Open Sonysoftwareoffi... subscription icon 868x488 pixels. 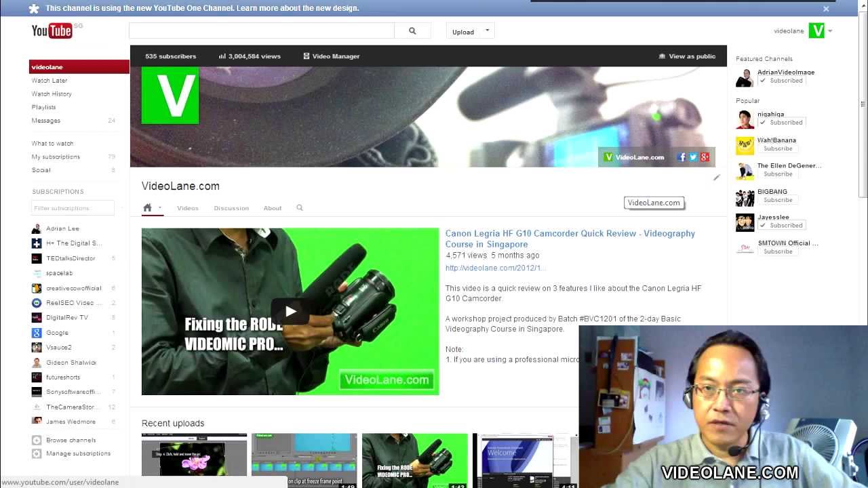tap(37, 392)
